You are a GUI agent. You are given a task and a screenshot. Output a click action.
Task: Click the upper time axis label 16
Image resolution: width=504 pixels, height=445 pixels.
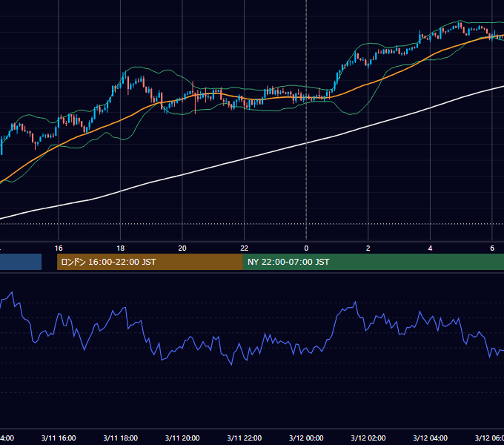[x=59, y=248]
